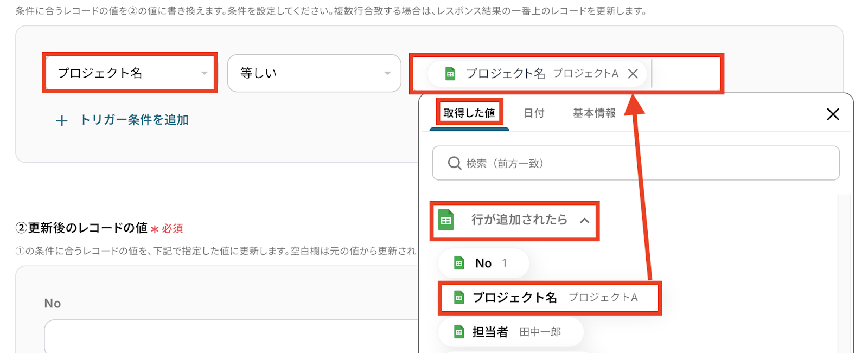
Task: Click the sheets icon beside 行が追加されたら
Action: tap(446, 220)
